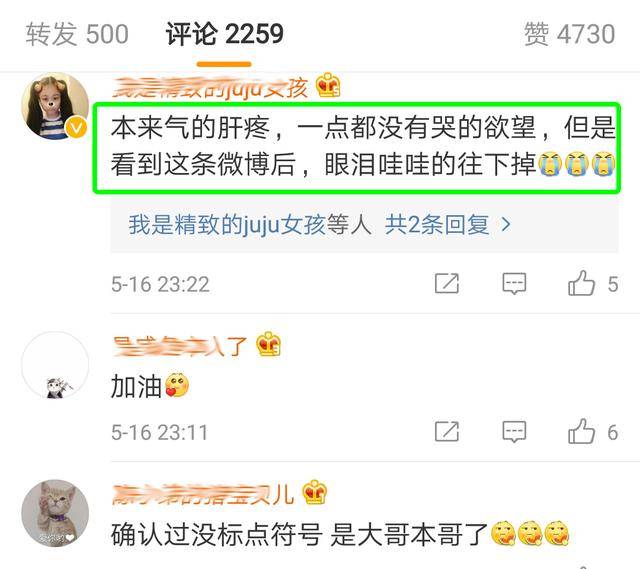Click the crown badge next to juju女孩 username

[328, 85]
